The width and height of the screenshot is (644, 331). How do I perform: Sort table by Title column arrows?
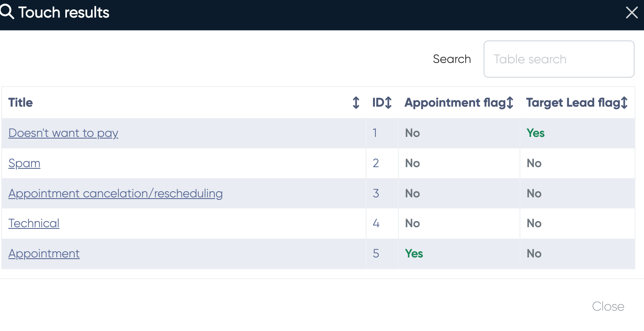[x=356, y=103]
